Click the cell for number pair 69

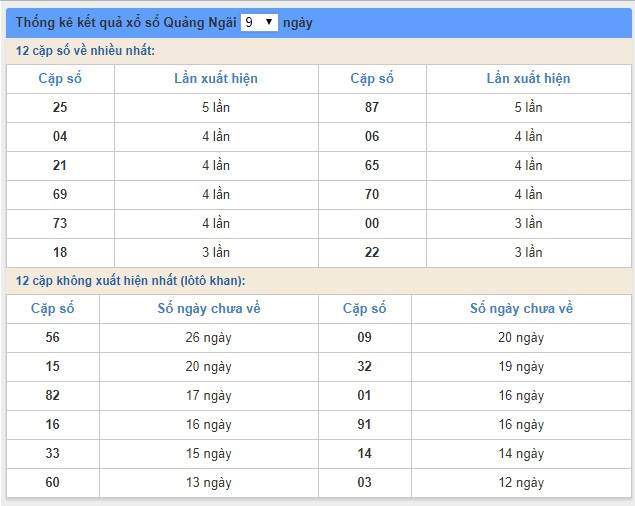pyautogui.click(x=60, y=194)
